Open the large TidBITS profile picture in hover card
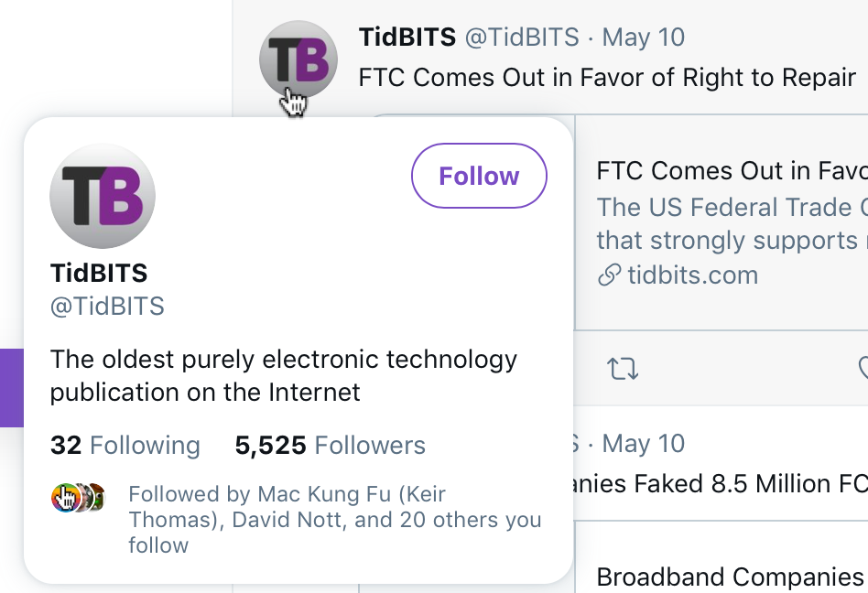The height and width of the screenshot is (593, 868). coord(103,196)
